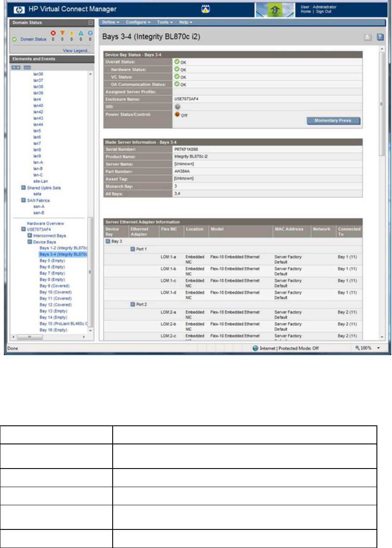Collapse the Port 2 group
Viewport: 392px width, 548px height.
click(133, 304)
